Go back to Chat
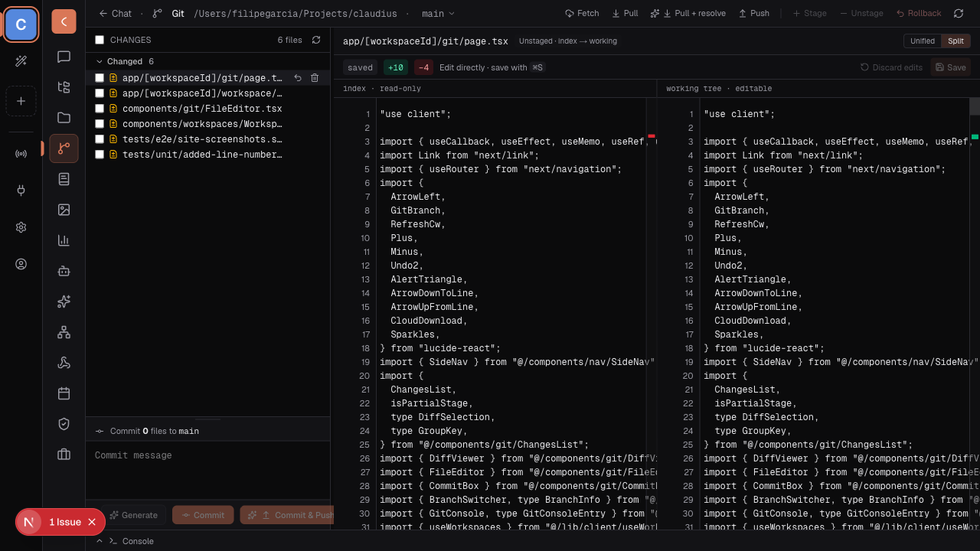 click(115, 14)
